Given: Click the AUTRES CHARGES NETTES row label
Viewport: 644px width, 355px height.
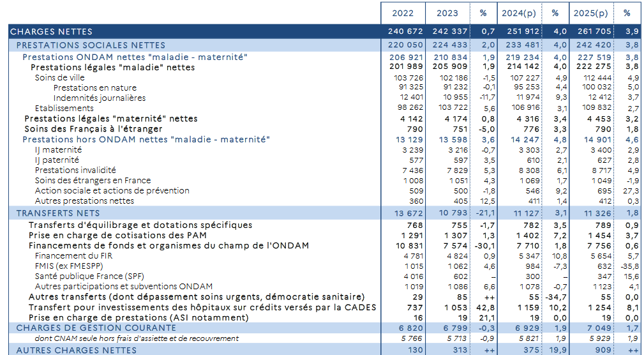Looking at the screenshot, I should tap(76, 350).
